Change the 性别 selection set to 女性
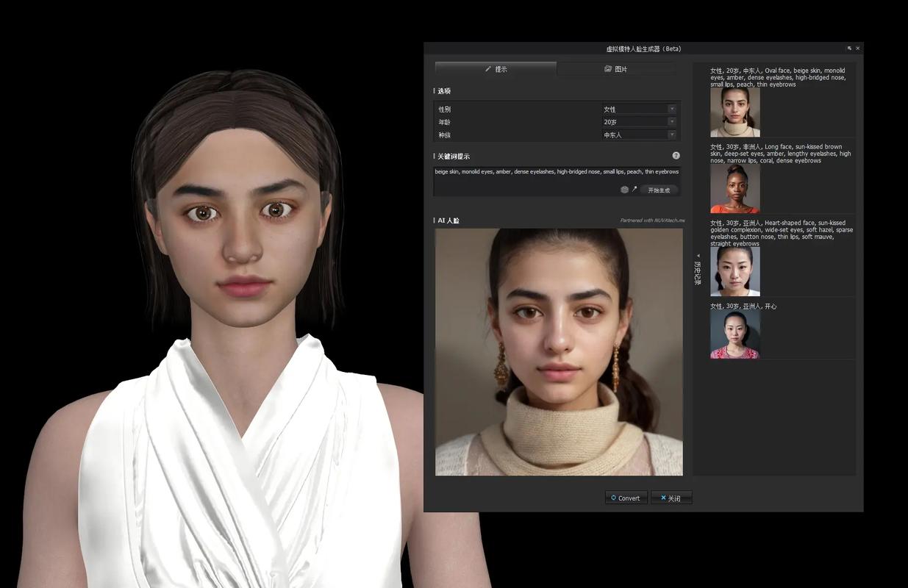This screenshot has width=908, height=588. tap(638, 108)
